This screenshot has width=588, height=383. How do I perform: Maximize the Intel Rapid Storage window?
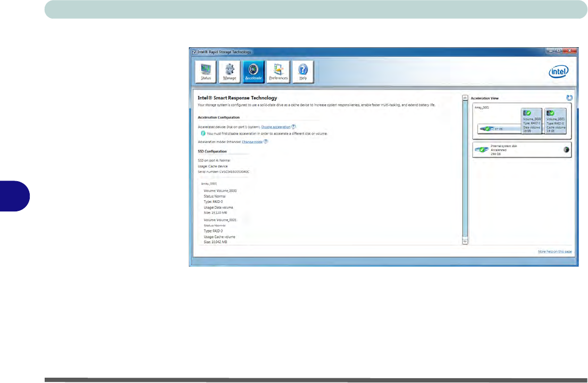point(558,52)
